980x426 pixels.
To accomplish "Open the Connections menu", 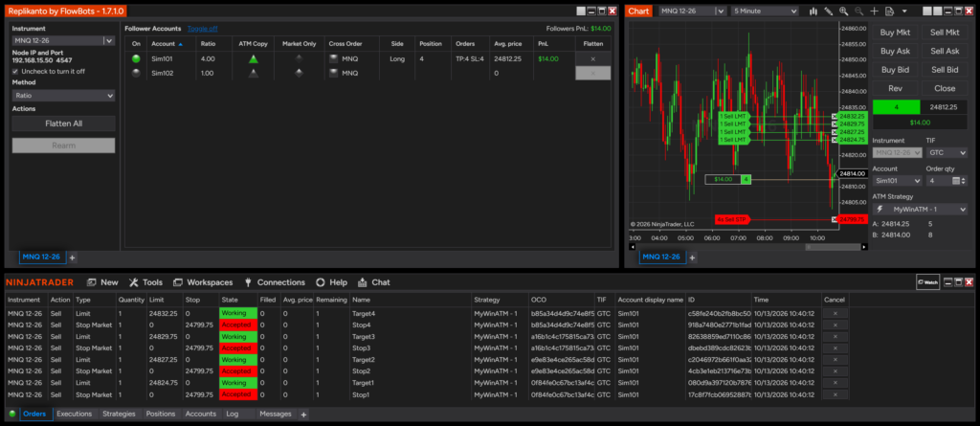I will 275,282.
